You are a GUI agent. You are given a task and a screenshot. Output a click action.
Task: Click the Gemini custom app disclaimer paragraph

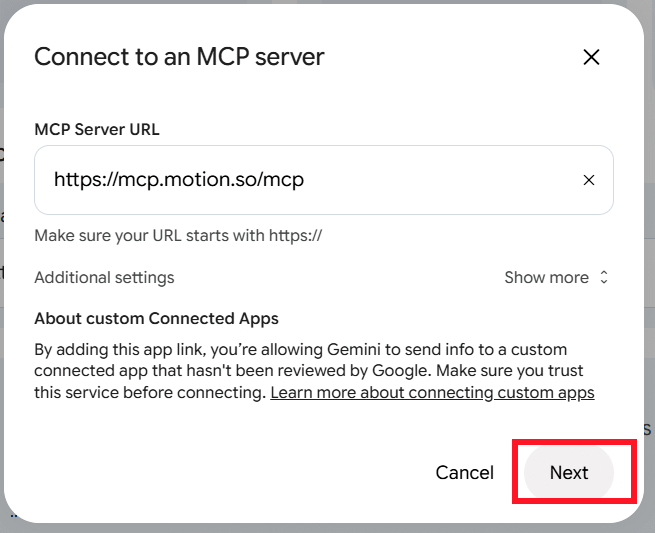pyautogui.click(x=314, y=371)
